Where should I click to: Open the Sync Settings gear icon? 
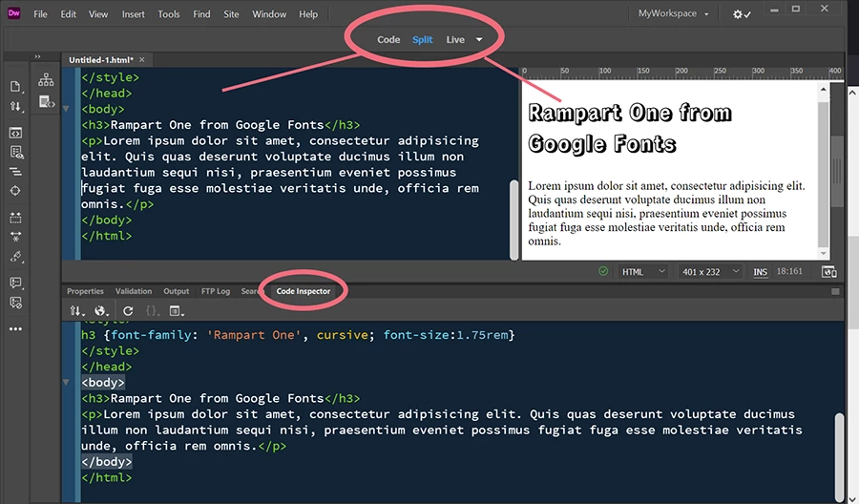(742, 14)
